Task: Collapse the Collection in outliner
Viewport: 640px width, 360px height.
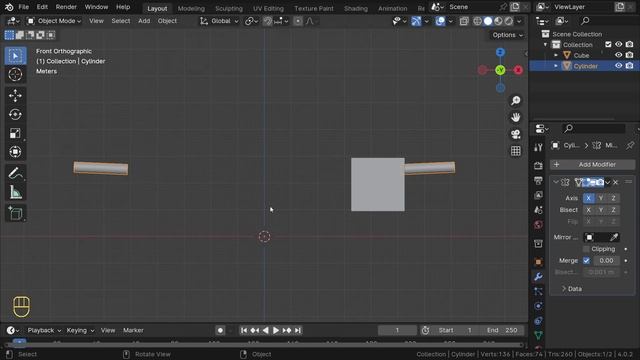Action: coord(545,44)
